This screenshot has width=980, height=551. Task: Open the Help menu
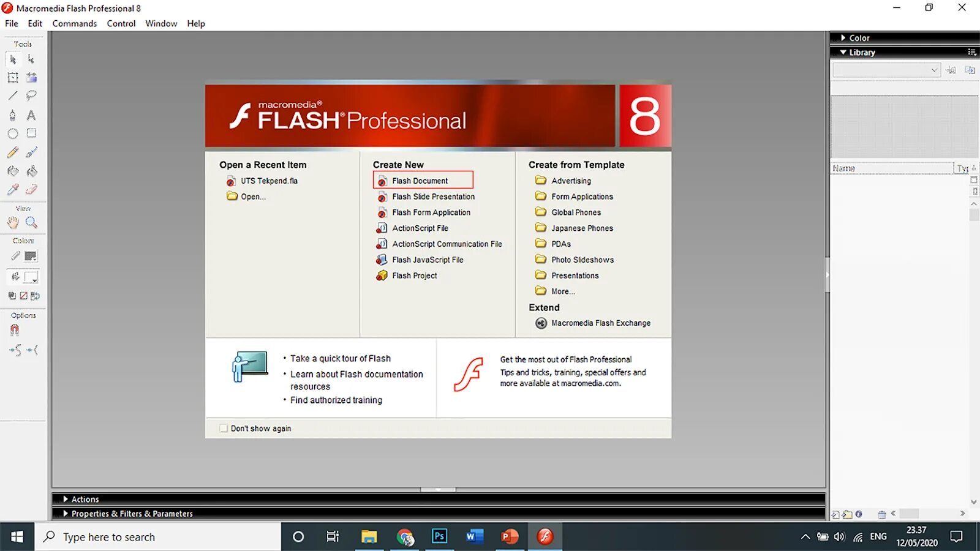click(196, 23)
